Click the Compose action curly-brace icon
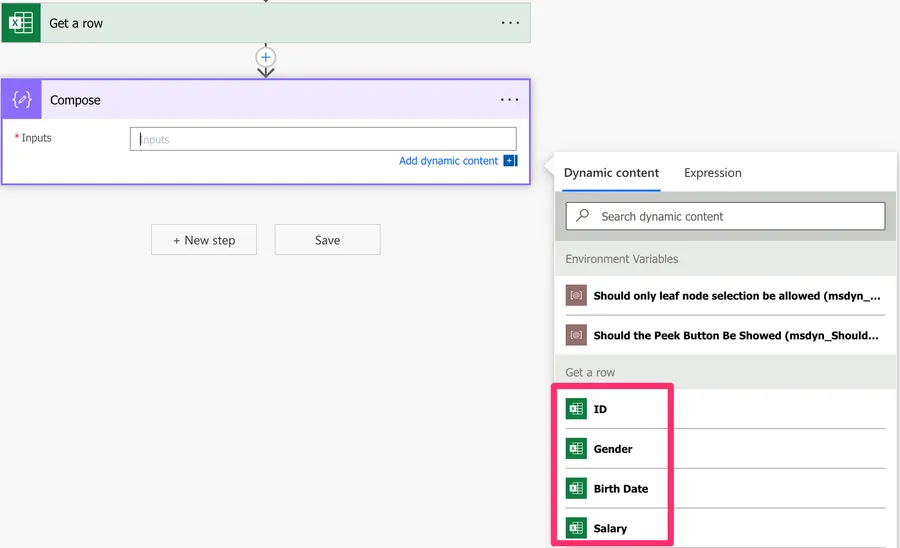The width and height of the screenshot is (900, 548). click(21, 100)
